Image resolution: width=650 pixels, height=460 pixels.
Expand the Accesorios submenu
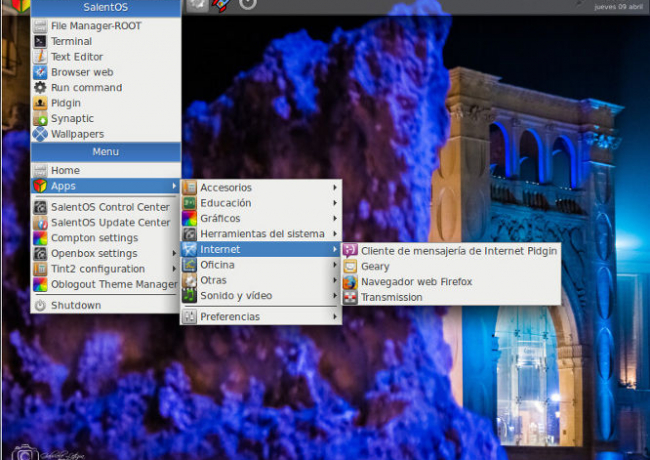point(226,188)
